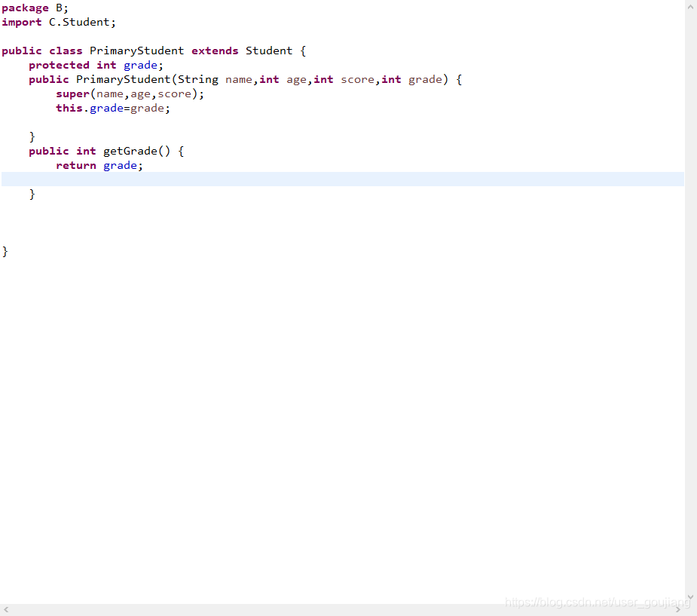The width and height of the screenshot is (697, 616).
Task: Click the 'B;' package name
Action: coord(62,8)
